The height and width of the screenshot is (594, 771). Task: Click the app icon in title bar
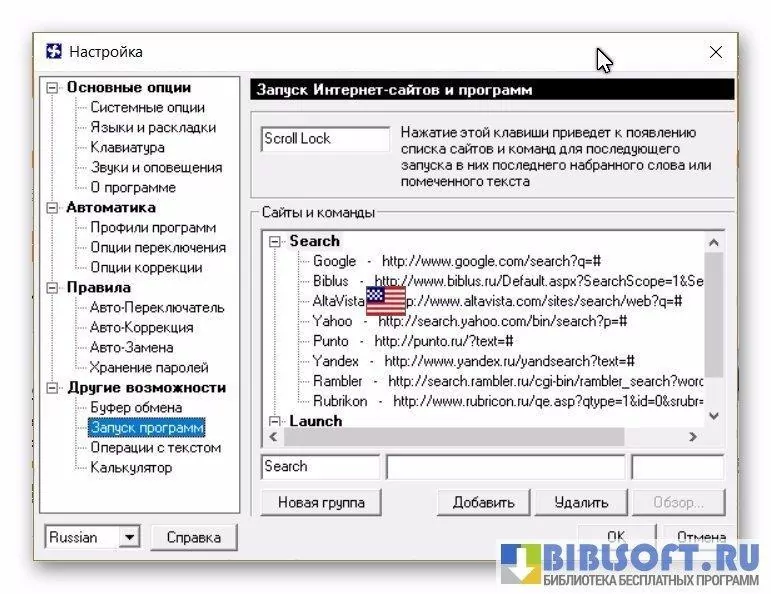[54, 51]
